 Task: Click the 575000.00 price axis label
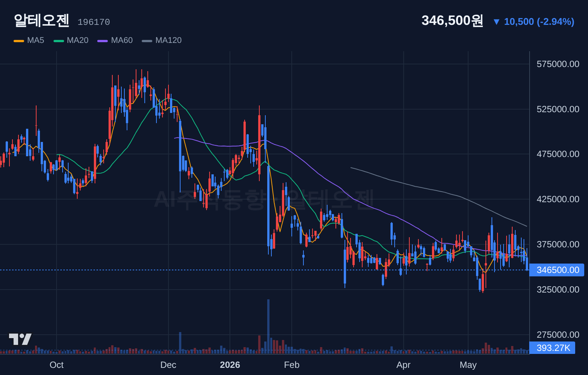[x=558, y=64]
